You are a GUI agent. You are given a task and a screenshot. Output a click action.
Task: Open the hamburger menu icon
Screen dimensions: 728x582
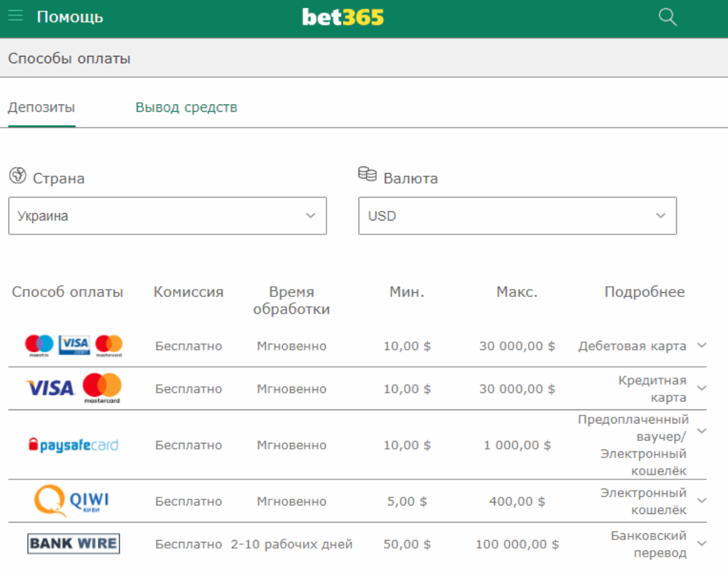[x=15, y=16]
